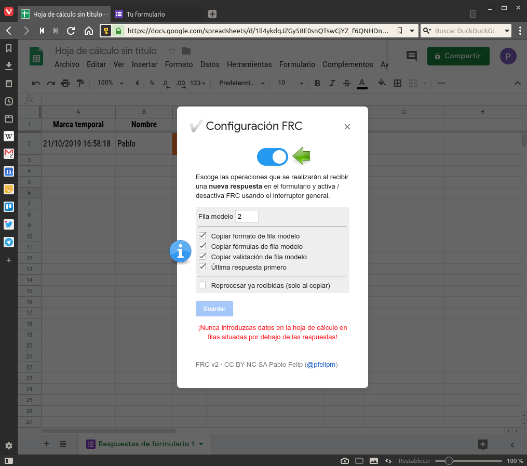This screenshot has height=466, width=527.
Task: Uncheck Copiar formato de fila modelo
Action: click(202, 236)
